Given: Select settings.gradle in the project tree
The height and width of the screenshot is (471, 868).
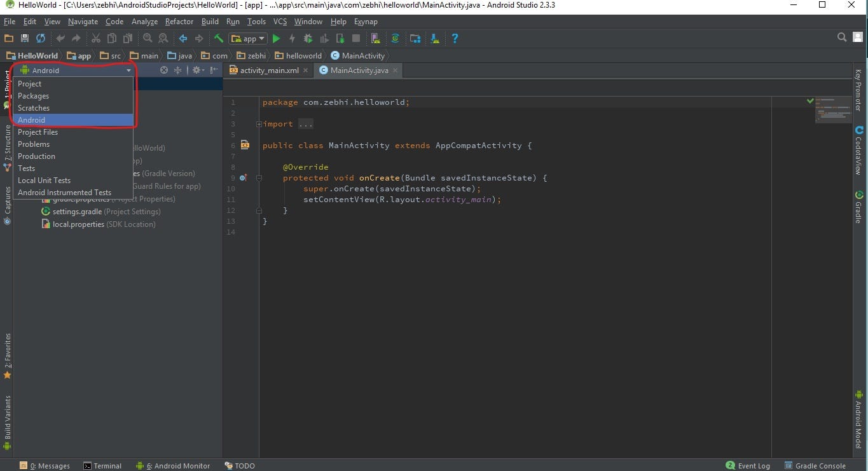Looking at the screenshot, I should tap(100, 212).
